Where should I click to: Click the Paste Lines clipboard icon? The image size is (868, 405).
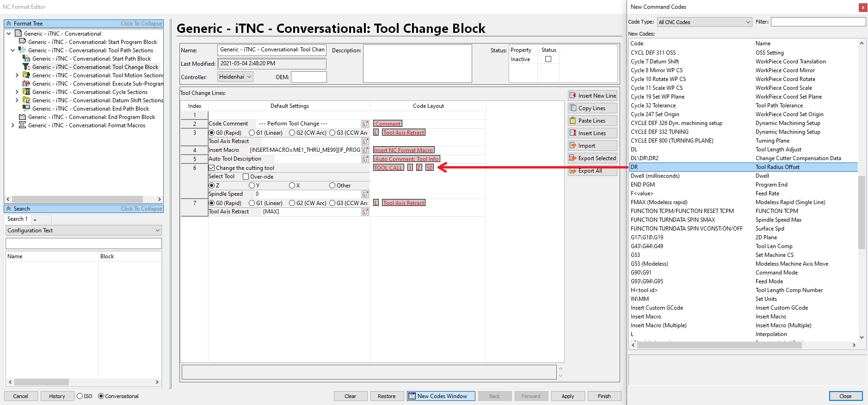pyautogui.click(x=573, y=120)
